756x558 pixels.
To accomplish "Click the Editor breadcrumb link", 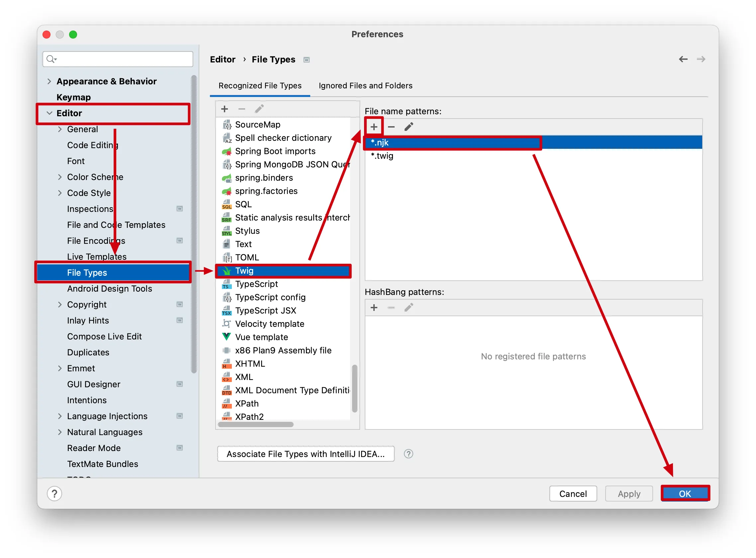I will (223, 60).
